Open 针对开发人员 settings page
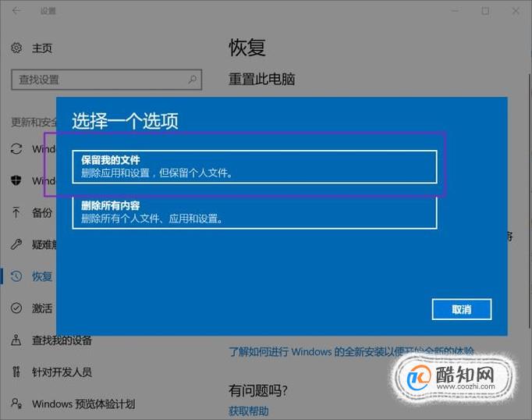Screen dimensions: 532x420 point(62,372)
